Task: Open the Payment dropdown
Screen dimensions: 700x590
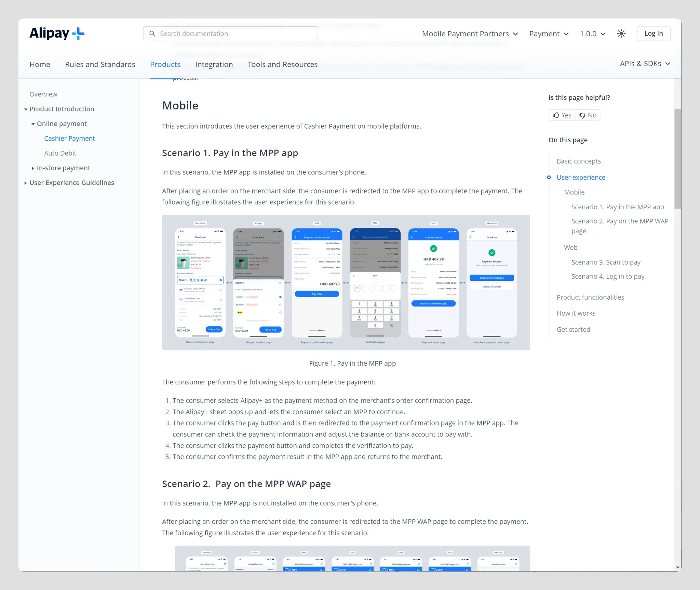Action: pos(548,34)
